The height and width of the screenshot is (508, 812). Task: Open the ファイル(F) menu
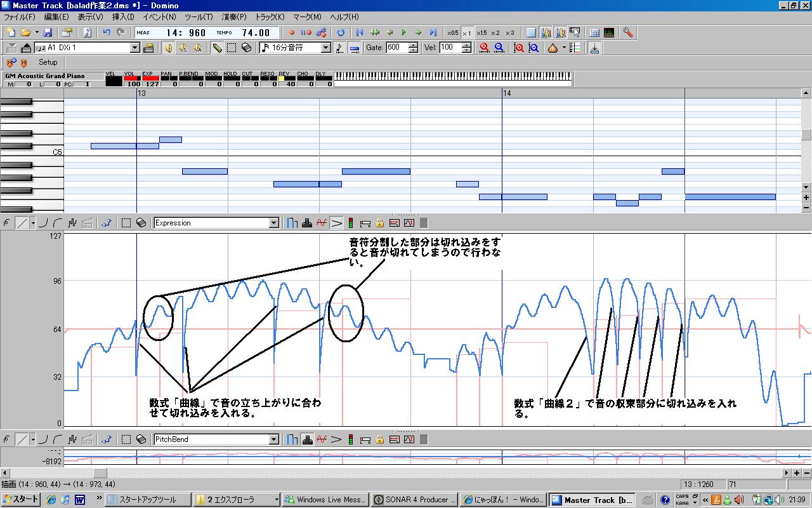[x=19, y=17]
